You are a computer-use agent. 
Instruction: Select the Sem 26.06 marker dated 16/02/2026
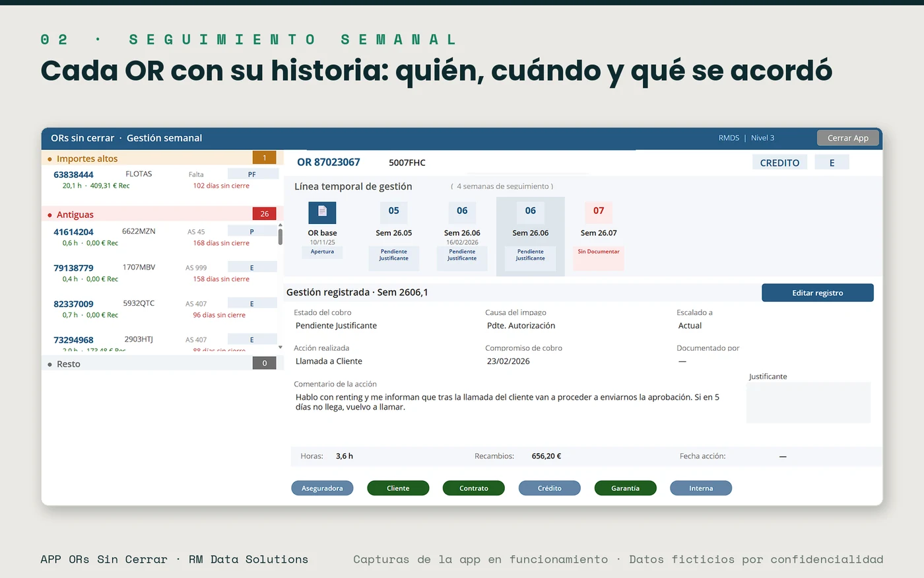tap(462, 211)
